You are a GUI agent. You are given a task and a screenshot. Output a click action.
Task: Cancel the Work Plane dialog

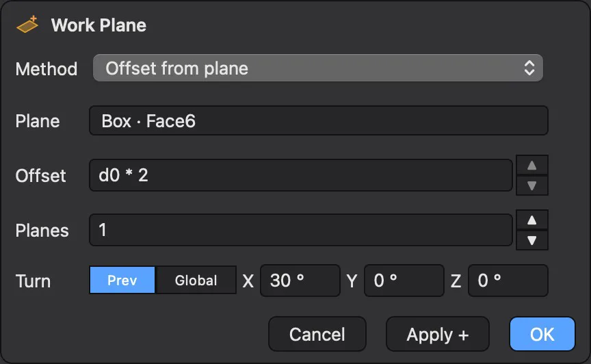[317, 334]
